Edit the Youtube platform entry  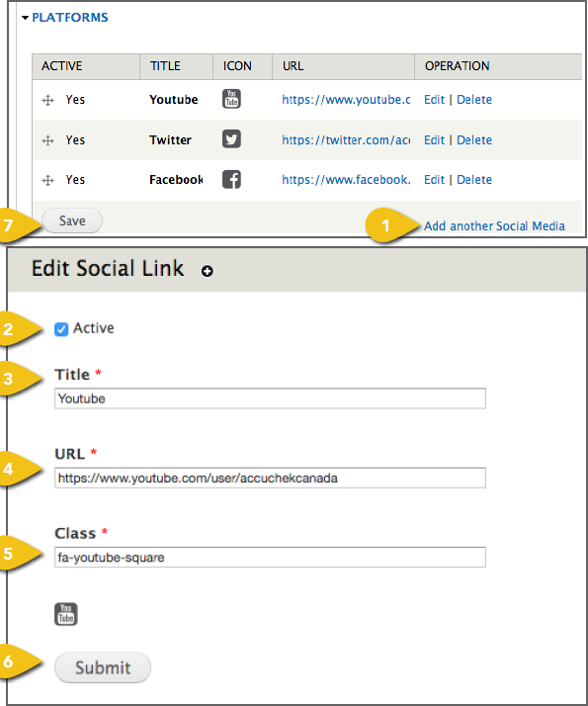pos(434,100)
